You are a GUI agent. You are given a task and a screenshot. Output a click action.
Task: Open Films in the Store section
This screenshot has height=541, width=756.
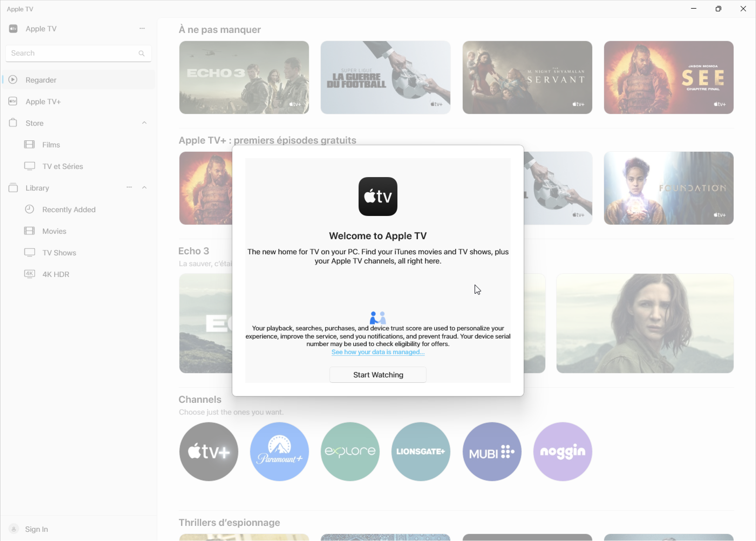(x=79, y=145)
